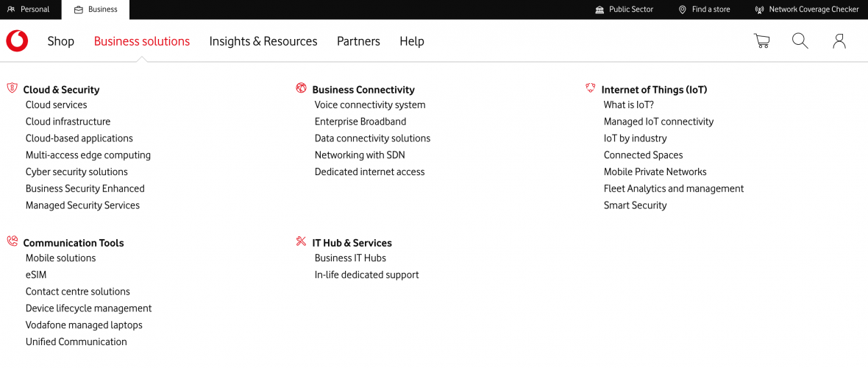Select Smart Security link
The height and width of the screenshot is (368, 868).
[635, 205]
